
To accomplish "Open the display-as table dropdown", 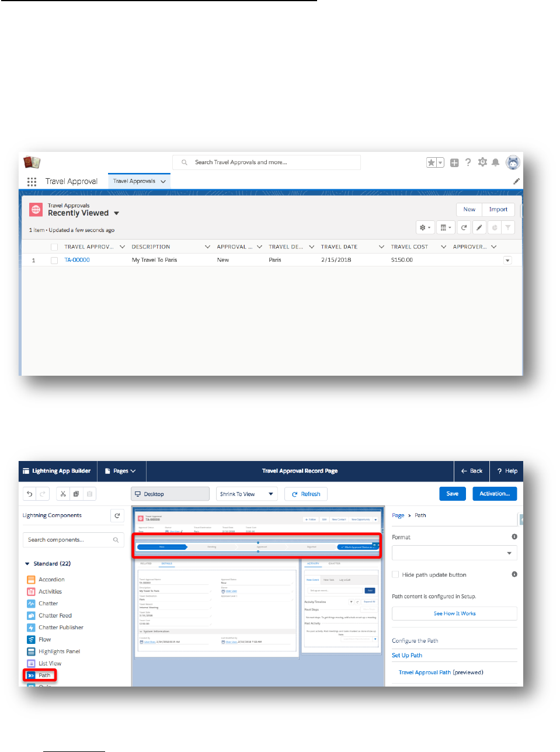I will pos(446,228).
